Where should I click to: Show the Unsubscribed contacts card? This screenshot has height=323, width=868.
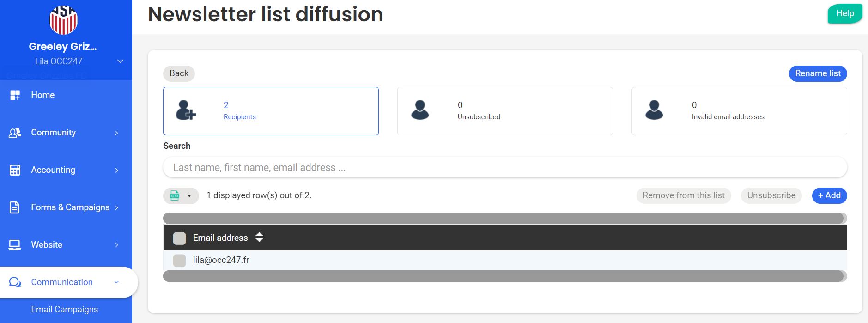pyautogui.click(x=505, y=111)
